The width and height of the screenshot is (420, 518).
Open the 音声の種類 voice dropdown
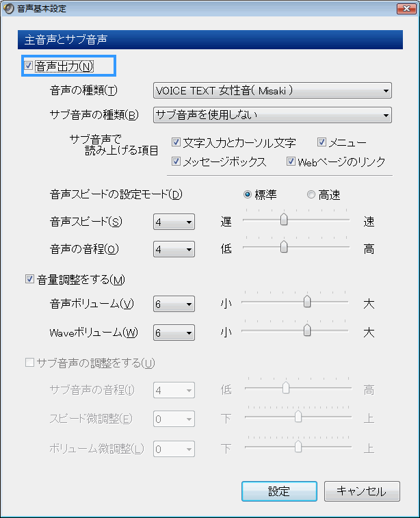tap(272, 90)
